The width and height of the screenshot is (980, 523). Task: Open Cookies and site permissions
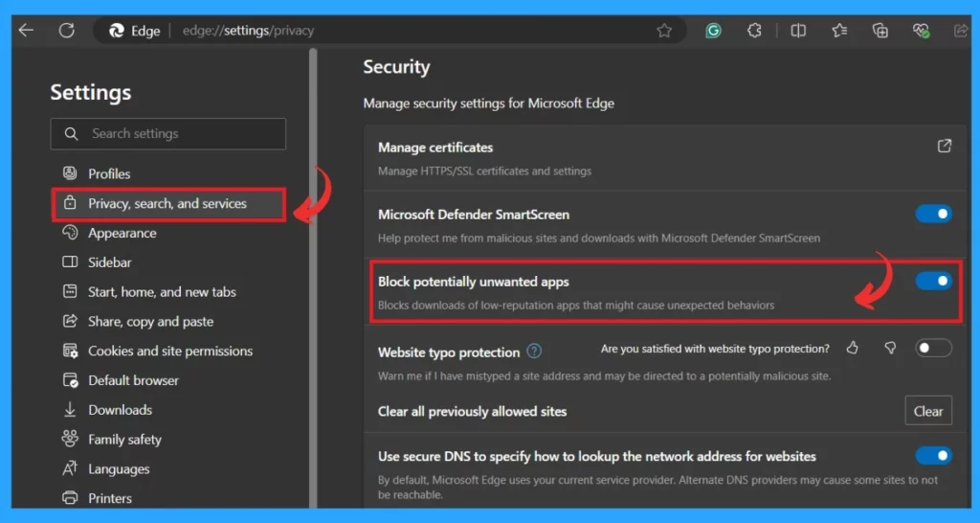pyautogui.click(x=170, y=351)
